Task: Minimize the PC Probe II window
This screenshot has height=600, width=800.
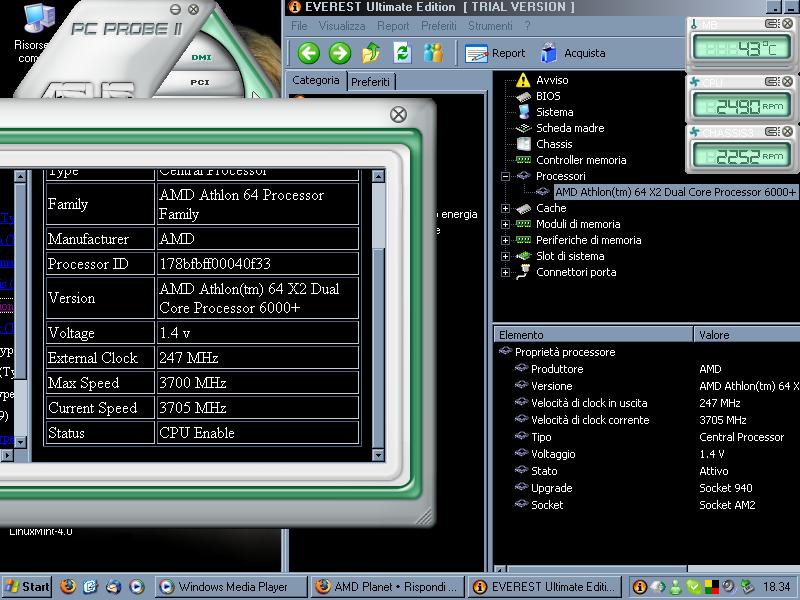Action: click(175, 9)
